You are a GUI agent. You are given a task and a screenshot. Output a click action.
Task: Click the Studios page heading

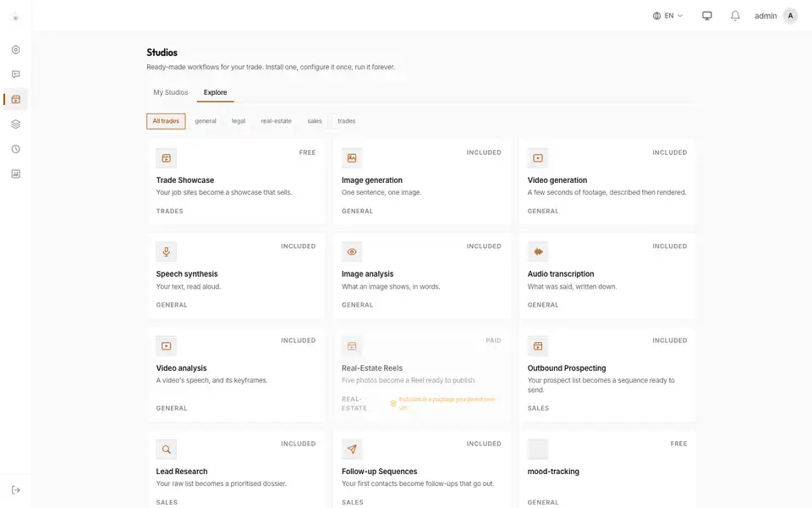(162, 52)
